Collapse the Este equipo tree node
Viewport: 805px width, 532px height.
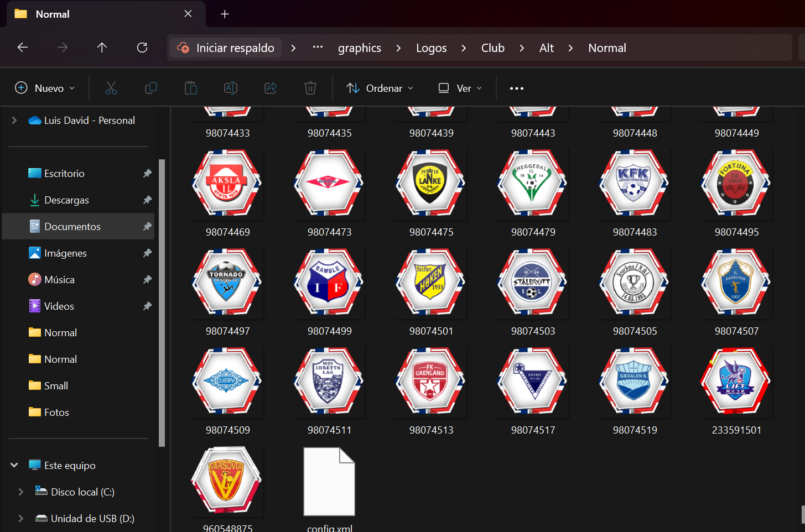pos(14,465)
